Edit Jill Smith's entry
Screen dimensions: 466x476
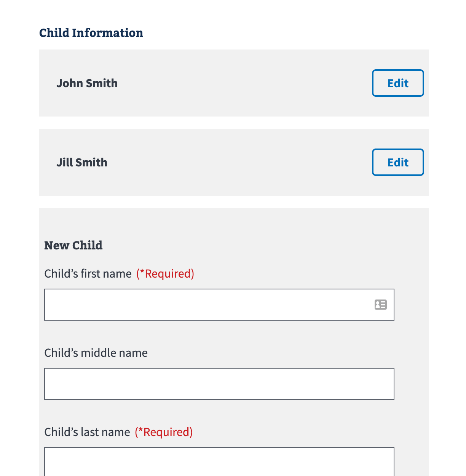pyautogui.click(x=397, y=162)
